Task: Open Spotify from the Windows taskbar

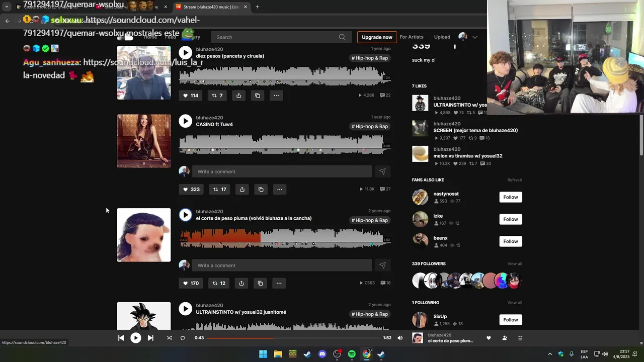Action: [x=352, y=354]
